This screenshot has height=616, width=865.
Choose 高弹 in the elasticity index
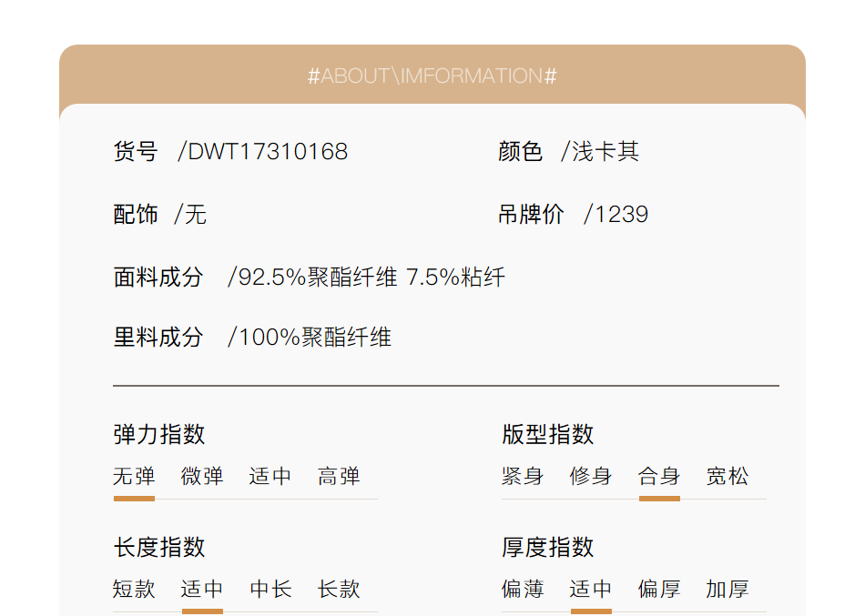tap(339, 476)
